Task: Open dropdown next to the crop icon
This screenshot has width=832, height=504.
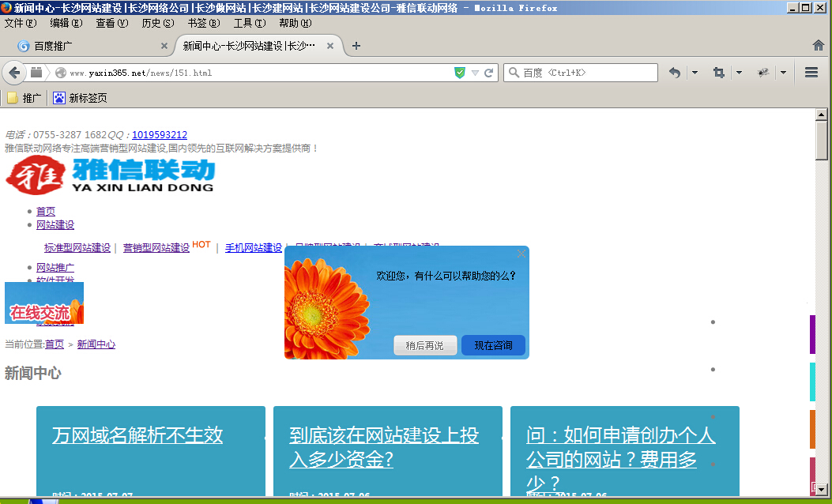Action: point(739,73)
